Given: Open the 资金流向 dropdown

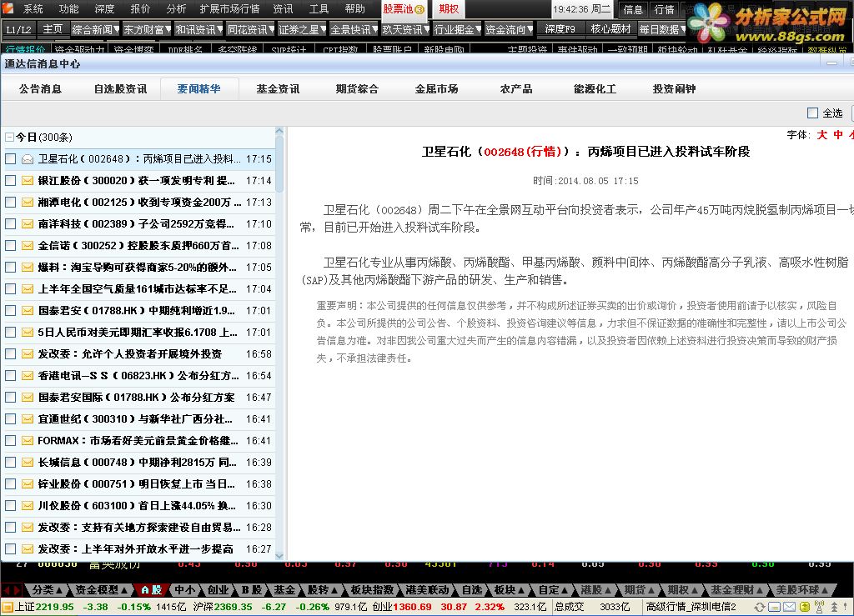Looking at the screenshot, I should (510, 29).
